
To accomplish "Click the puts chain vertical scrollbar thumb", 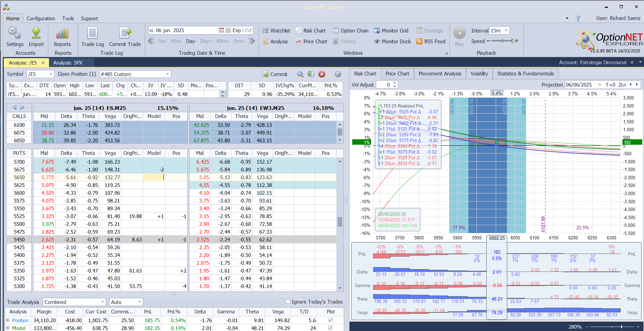I will (340, 221).
